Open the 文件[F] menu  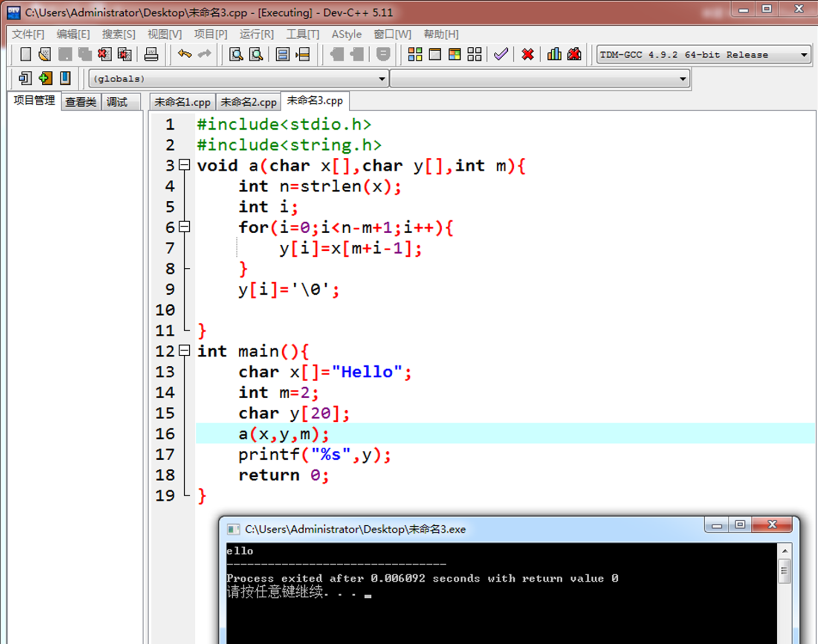pos(28,34)
